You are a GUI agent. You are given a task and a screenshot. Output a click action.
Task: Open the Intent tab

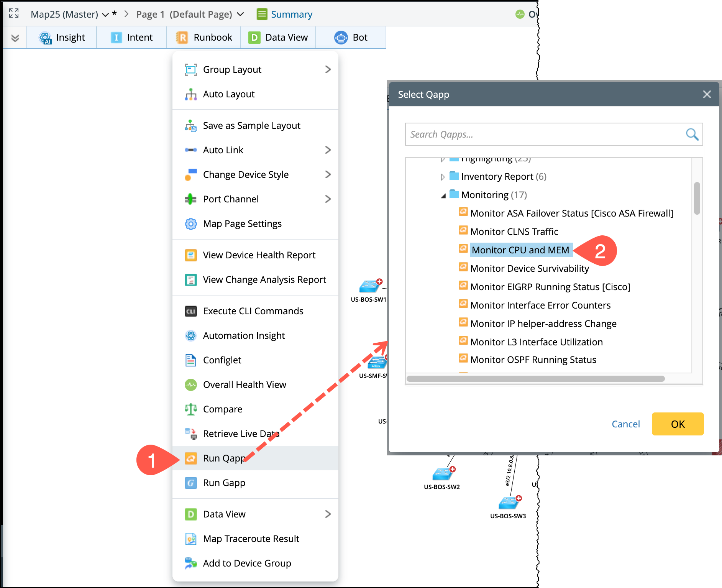point(131,37)
